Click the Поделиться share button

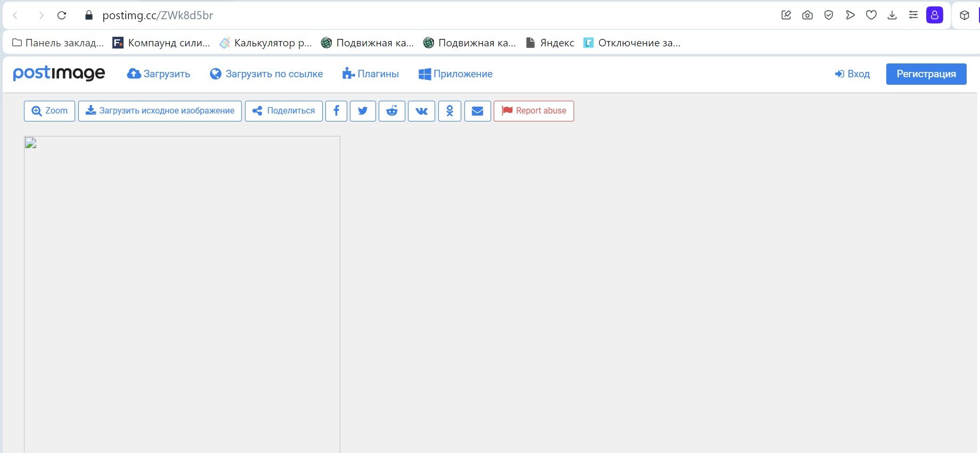coord(284,111)
